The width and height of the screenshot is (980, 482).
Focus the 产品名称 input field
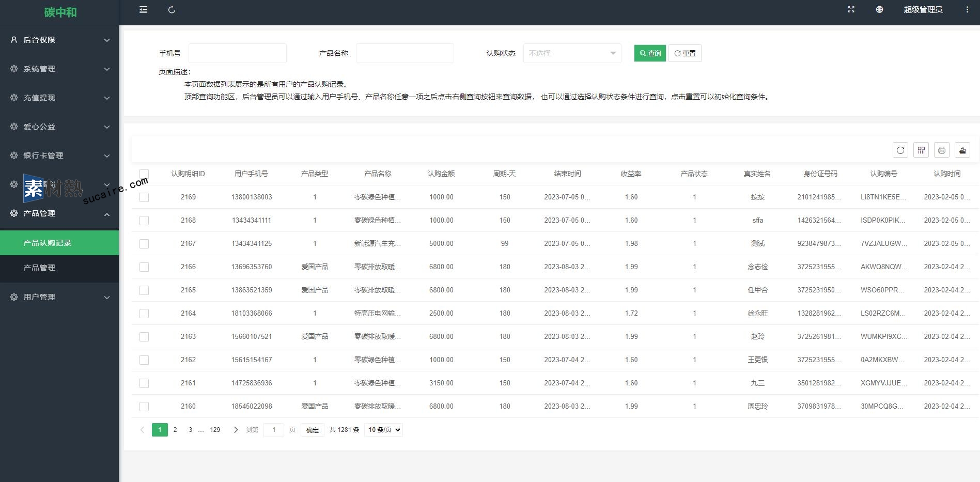coord(405,53)
